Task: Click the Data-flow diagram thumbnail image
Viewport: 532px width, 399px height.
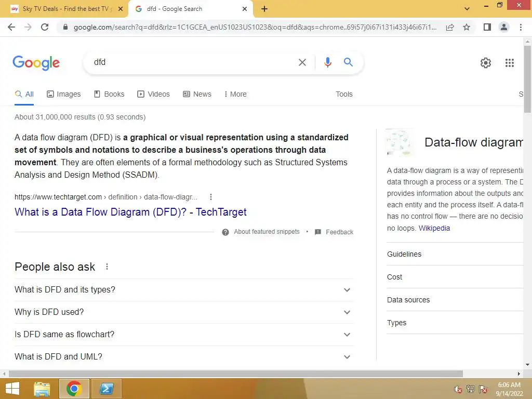Action: [400, 142]
